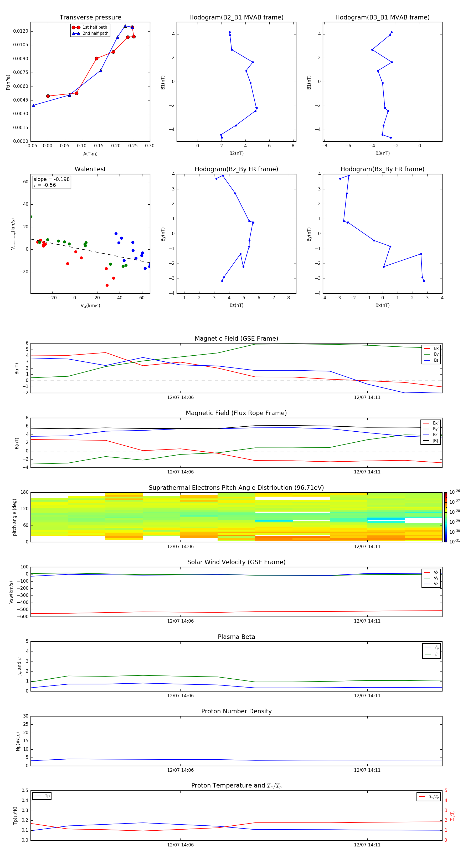Click the 'Suprathermal Electrons Pitch Angle Distribution' title

click(236, 488)
